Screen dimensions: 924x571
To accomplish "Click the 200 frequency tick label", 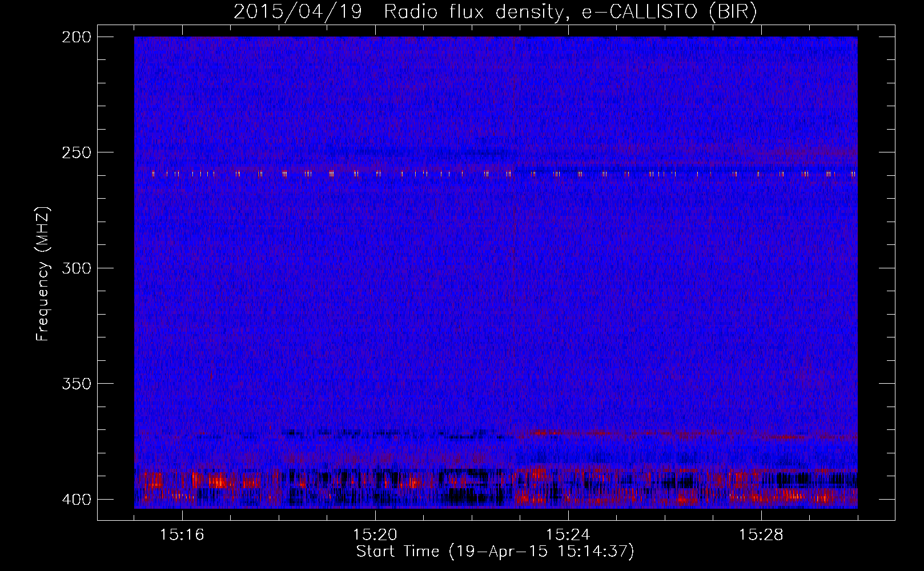I will [77, 37].
